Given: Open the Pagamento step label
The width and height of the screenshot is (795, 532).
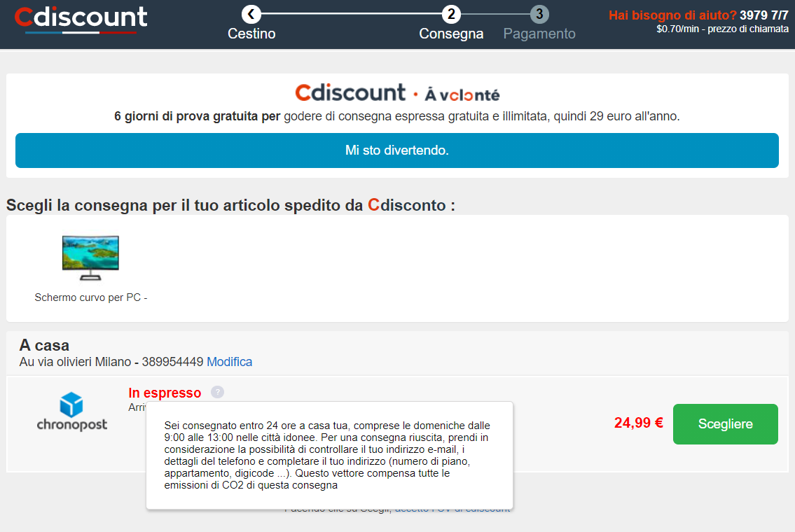Looking at the screenshot, I should point(539,34).
